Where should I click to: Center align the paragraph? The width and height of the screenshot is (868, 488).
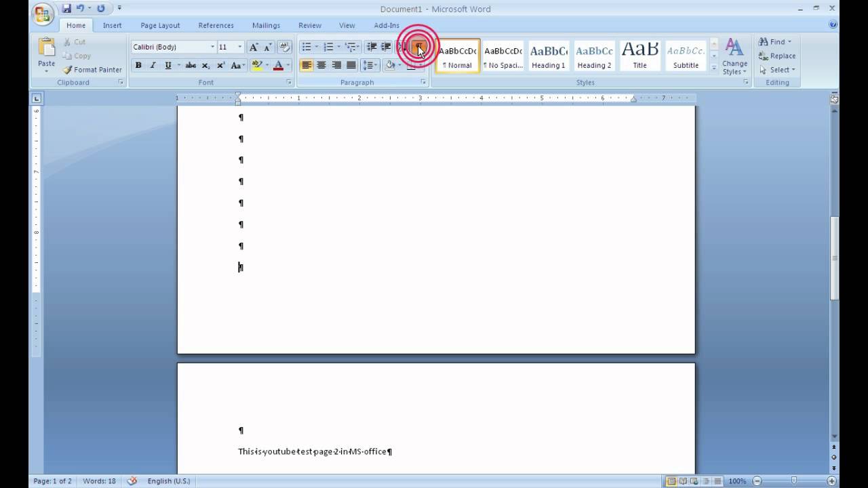(x=321, y=66)
